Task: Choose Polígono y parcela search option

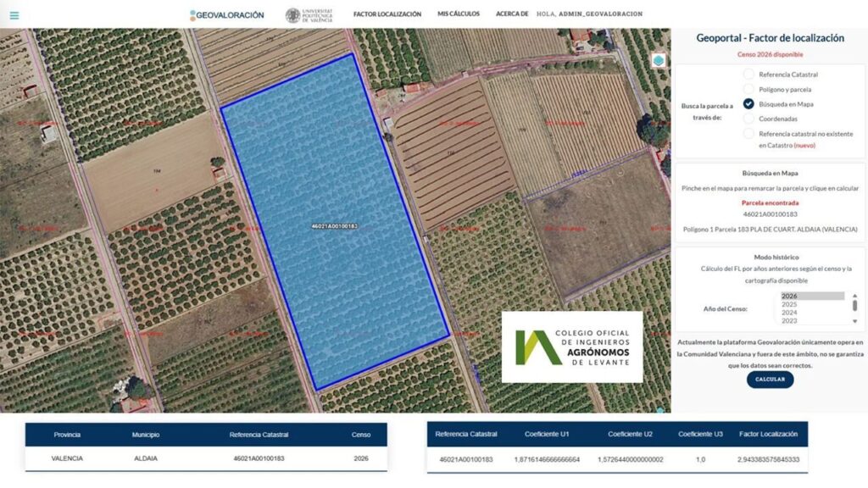Action: point(748,89)
